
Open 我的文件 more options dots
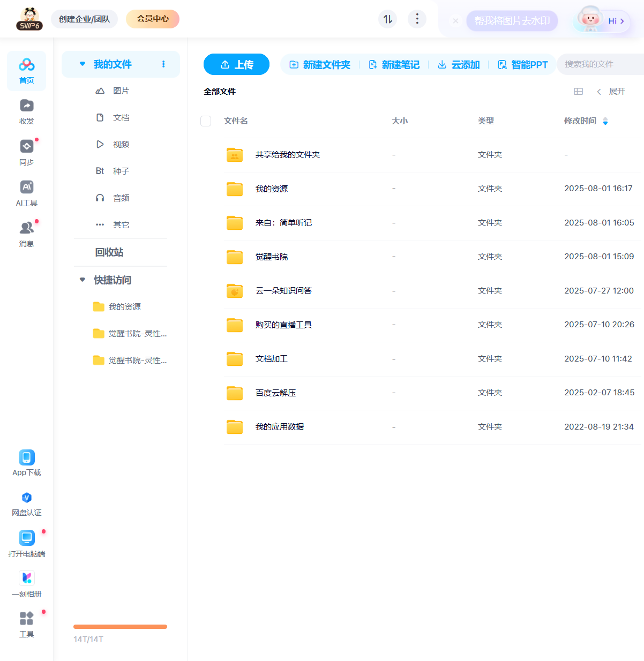click(x=163, y=64)
